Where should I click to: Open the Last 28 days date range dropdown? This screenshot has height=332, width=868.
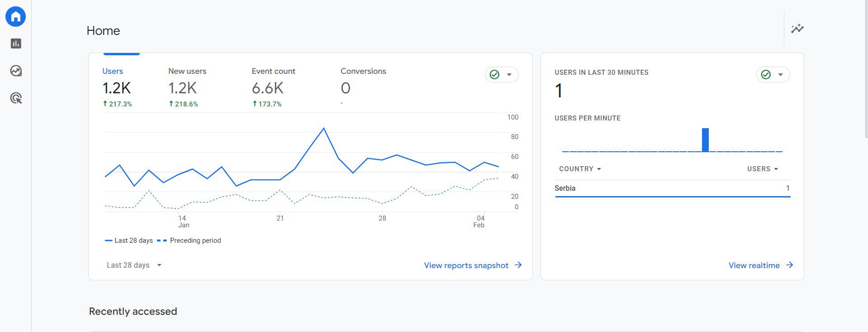[x=134, y=265]
